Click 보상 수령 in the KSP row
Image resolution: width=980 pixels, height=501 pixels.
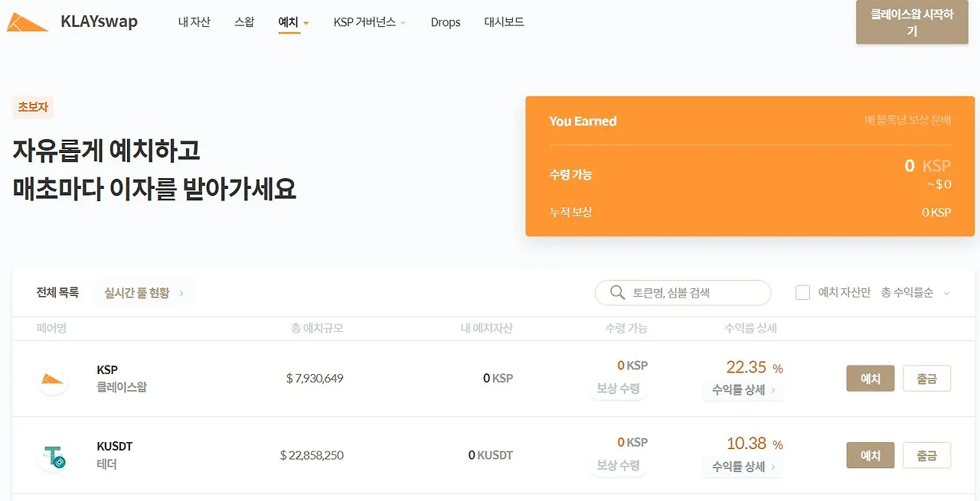click(619, 389)
